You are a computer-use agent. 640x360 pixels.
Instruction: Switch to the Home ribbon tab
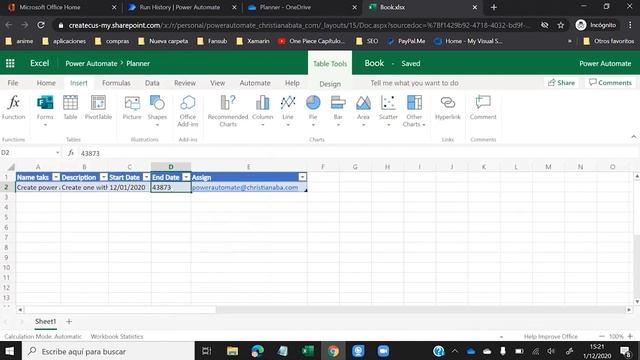[46, 83]
